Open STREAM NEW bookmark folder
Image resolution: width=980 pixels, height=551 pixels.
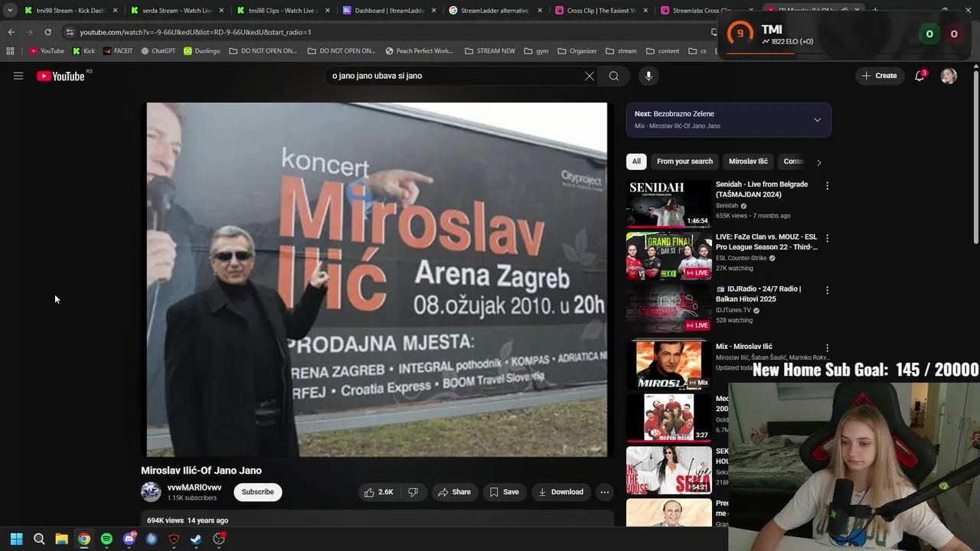pos(490,51)
